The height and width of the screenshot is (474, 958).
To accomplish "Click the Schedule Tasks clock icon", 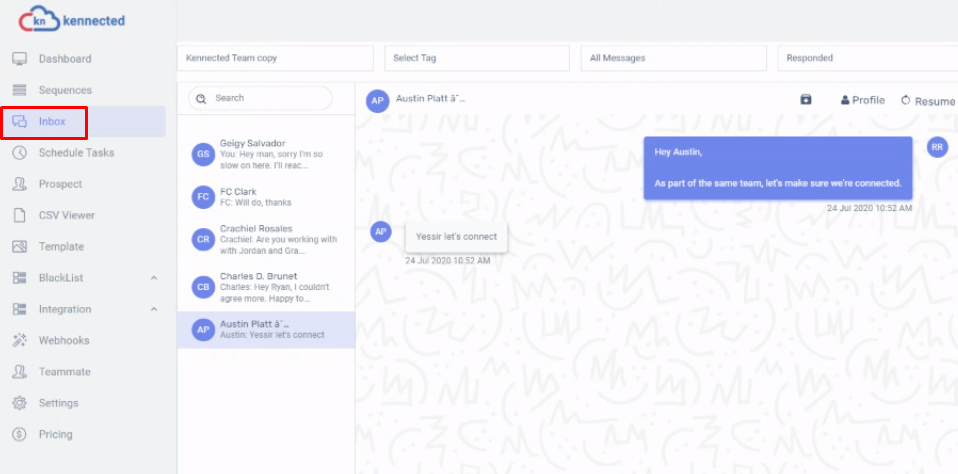I will tap(20, 153).
